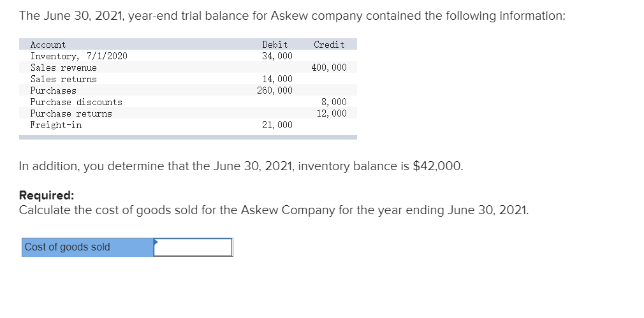Click the 260,000 purchases debit amount

coord(275,90)
